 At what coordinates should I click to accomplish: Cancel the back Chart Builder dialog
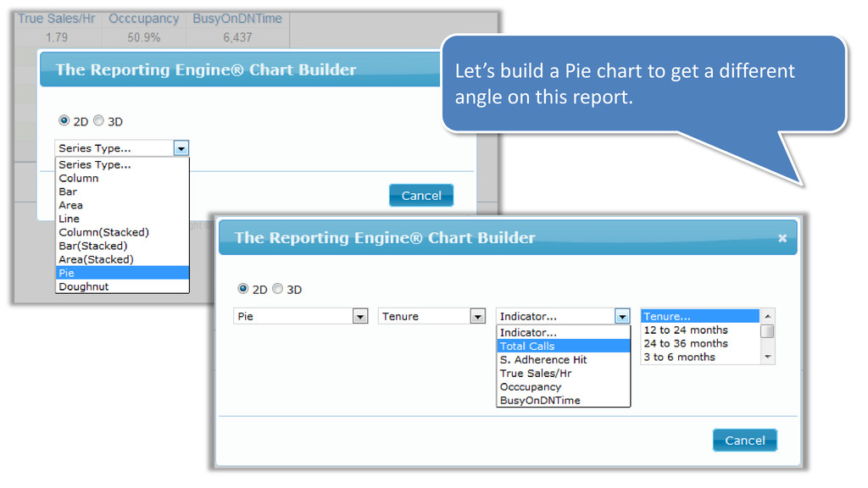click(421, 196)
